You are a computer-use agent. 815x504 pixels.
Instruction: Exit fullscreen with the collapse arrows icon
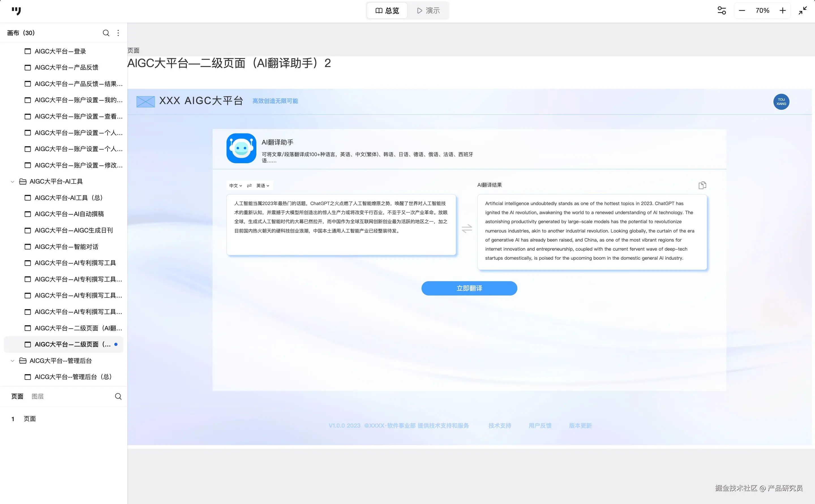pyautogui.click(x=803, y=11)
